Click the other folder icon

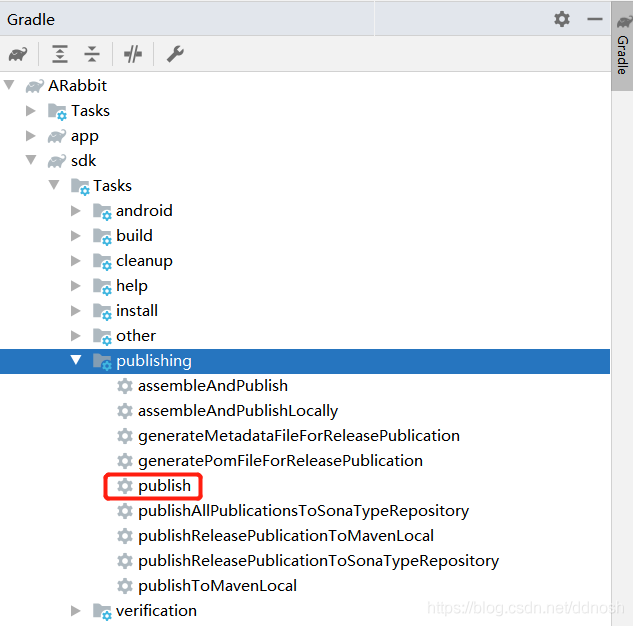[102, 337]
